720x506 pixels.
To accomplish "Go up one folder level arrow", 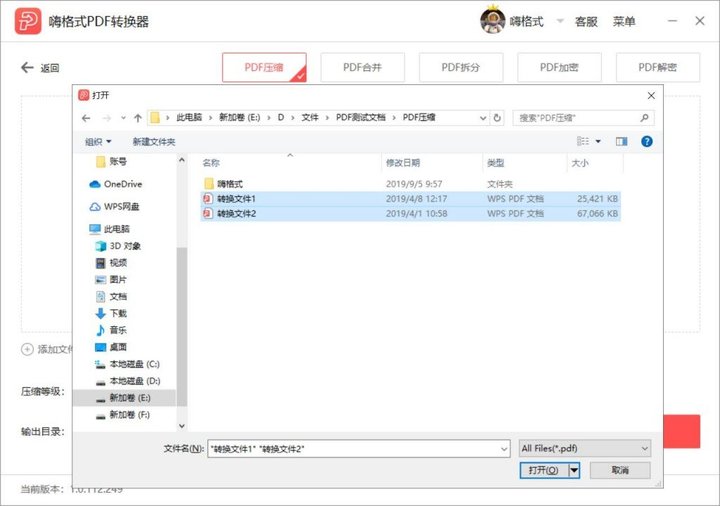I will (138, 118).
